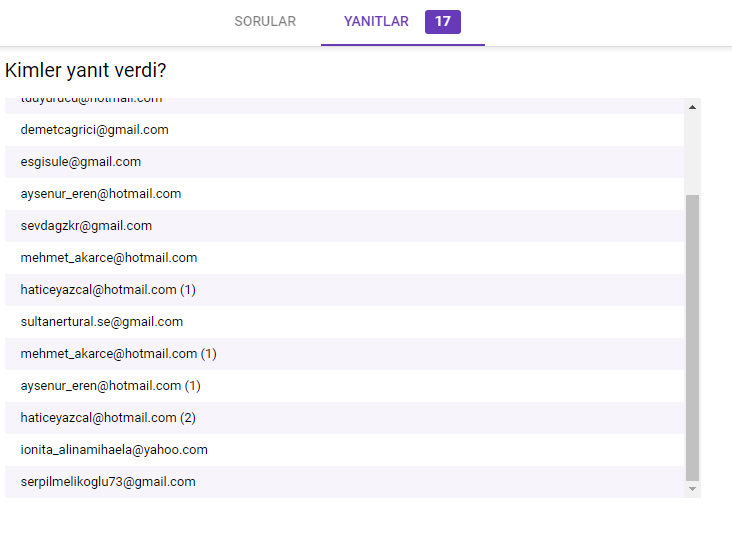Select respondent demetcagrici@gmail.com
The height and width of the screenshot is (556, 732).
[x=94, y=130]
